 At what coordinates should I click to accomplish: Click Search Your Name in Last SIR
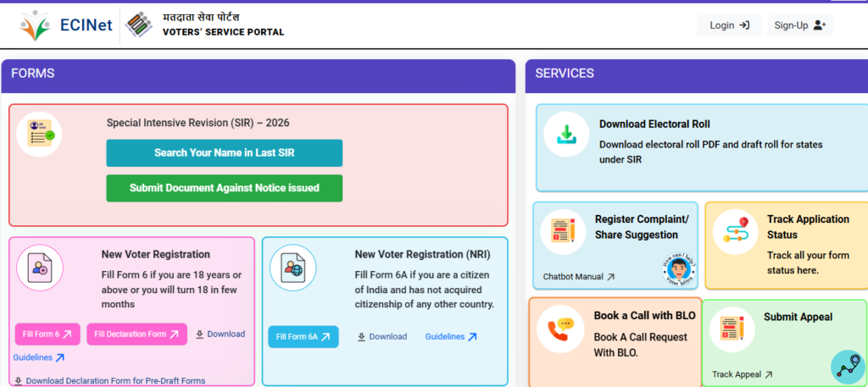(224, 153)
